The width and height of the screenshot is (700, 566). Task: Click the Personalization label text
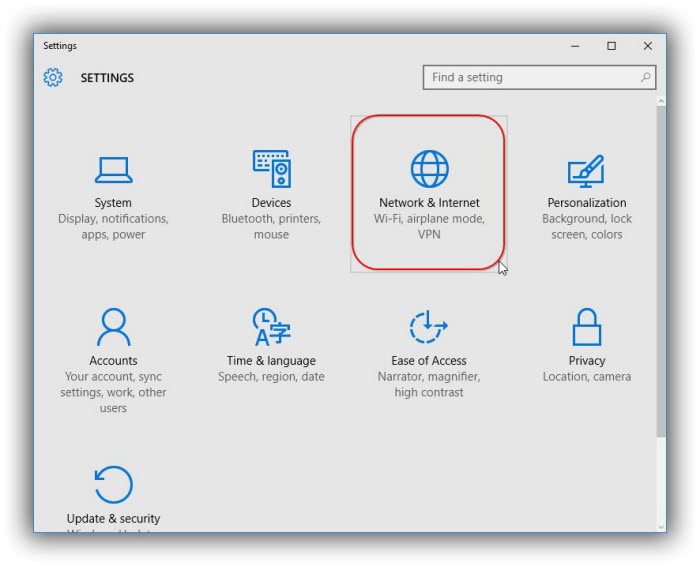click(587, 203)
